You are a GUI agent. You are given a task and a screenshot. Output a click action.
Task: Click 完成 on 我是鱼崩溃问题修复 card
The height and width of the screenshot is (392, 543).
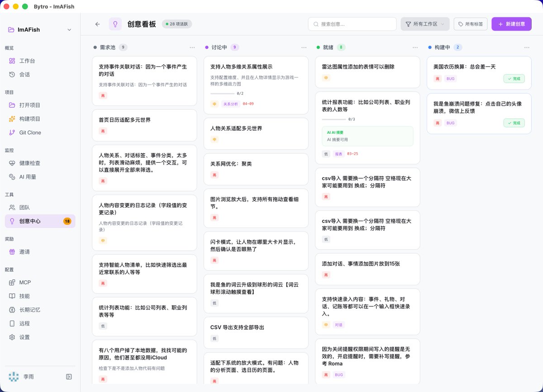tap(514, 123)
